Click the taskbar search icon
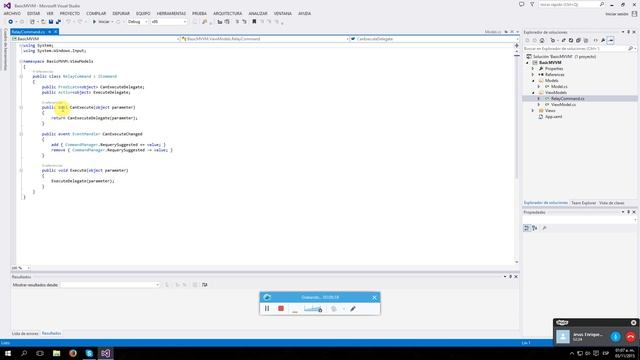The image size is (640, 360). (24, 353)
